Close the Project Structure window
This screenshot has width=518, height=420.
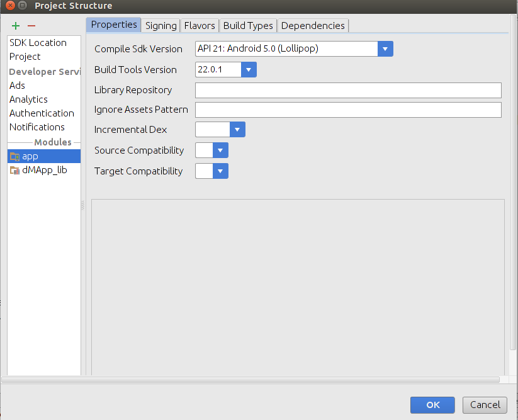[10, 5]
